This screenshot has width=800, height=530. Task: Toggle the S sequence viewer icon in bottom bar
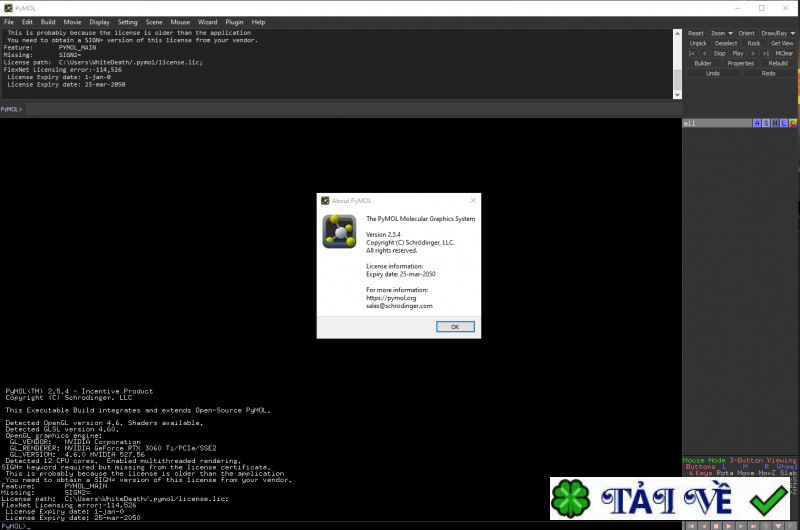pos(766,526)
